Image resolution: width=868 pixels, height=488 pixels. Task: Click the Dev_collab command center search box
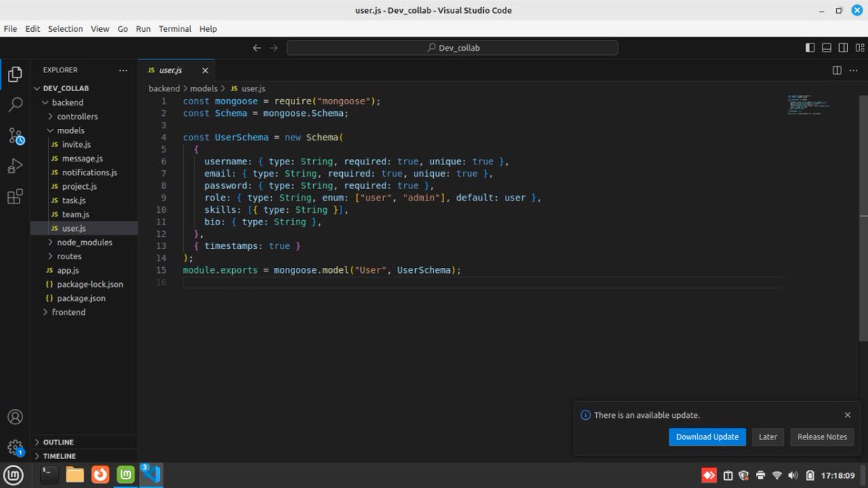(452, 48)
